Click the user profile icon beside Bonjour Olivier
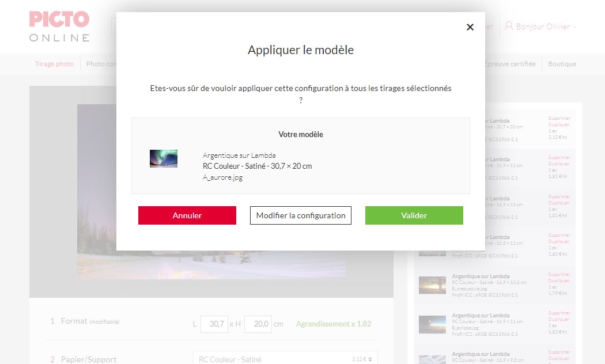Viewport: 605px width, 364px height. click(509, 26)
